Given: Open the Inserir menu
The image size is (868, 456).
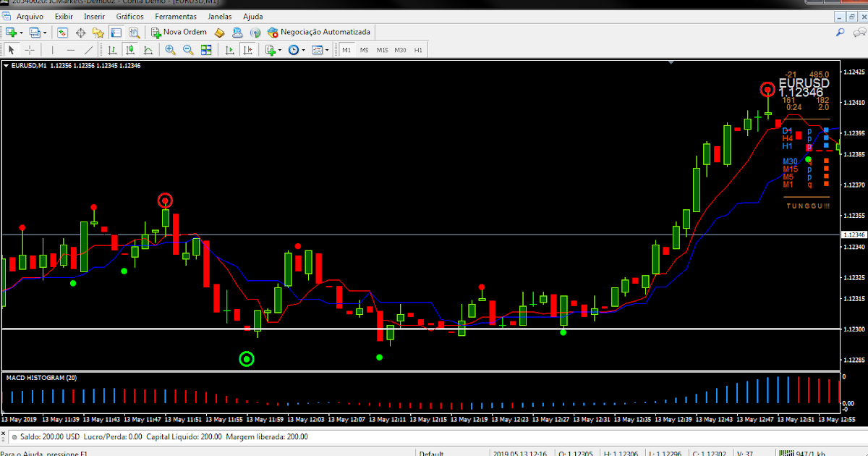Looking at the screenshot, I should (94, 16).
